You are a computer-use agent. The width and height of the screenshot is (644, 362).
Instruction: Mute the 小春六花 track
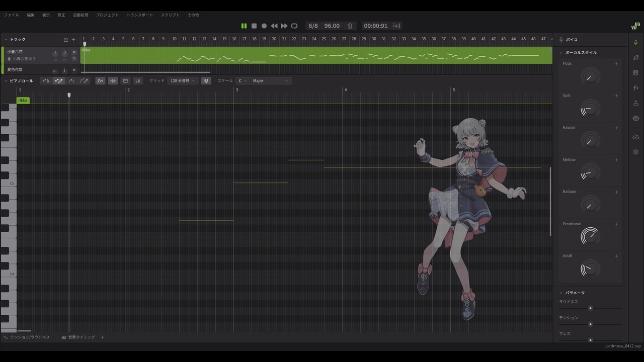tap(74, 52)
